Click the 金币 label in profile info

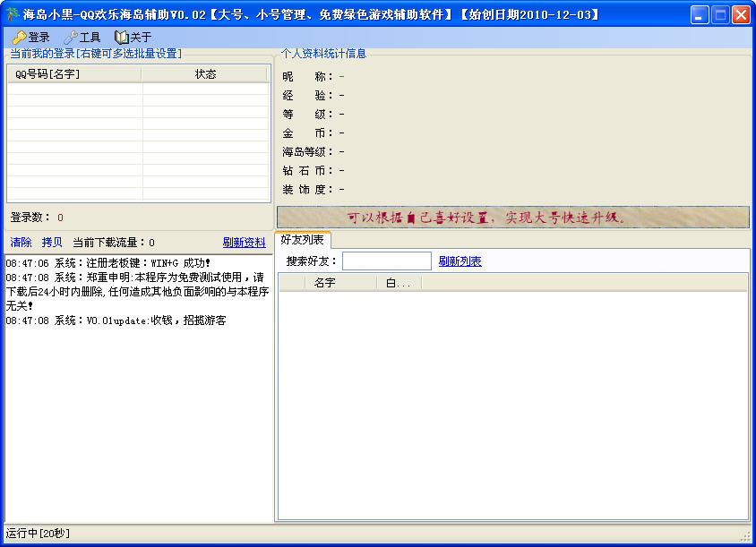pos(307,133)
